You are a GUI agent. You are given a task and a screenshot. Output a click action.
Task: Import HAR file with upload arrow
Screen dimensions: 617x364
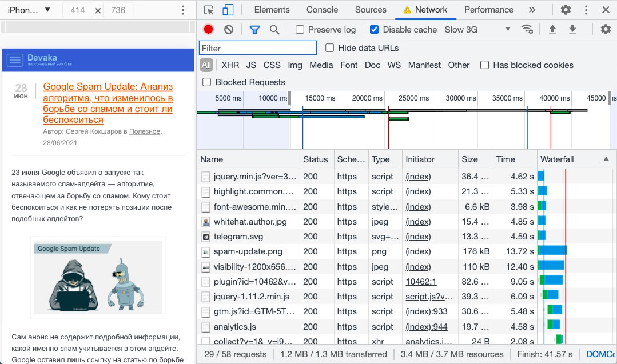(552, 29)
